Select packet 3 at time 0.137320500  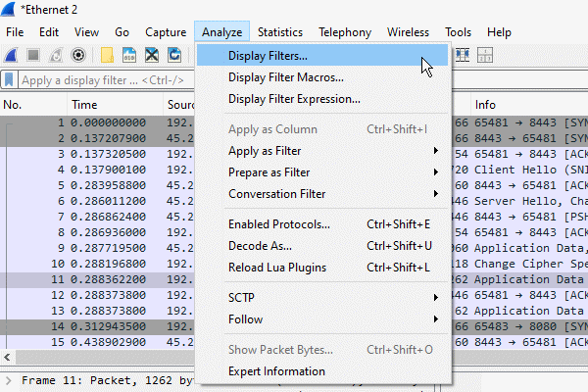[x=97, y=154]
